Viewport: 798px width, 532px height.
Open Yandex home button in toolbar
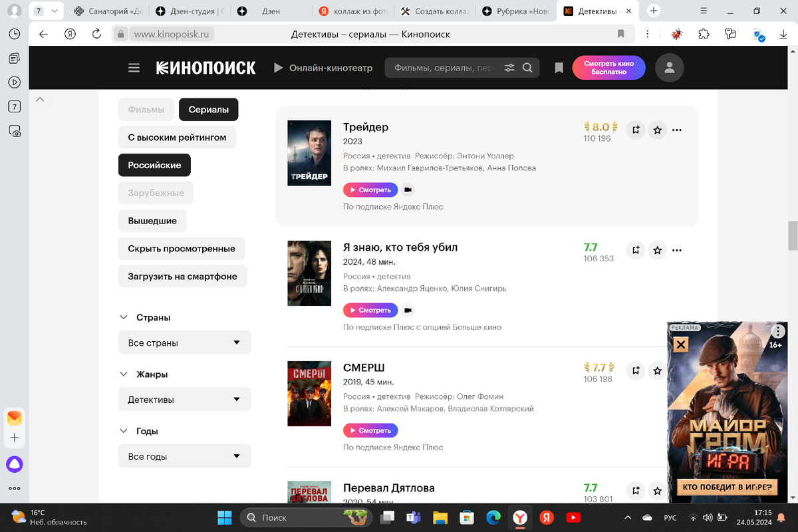[70, 34]
